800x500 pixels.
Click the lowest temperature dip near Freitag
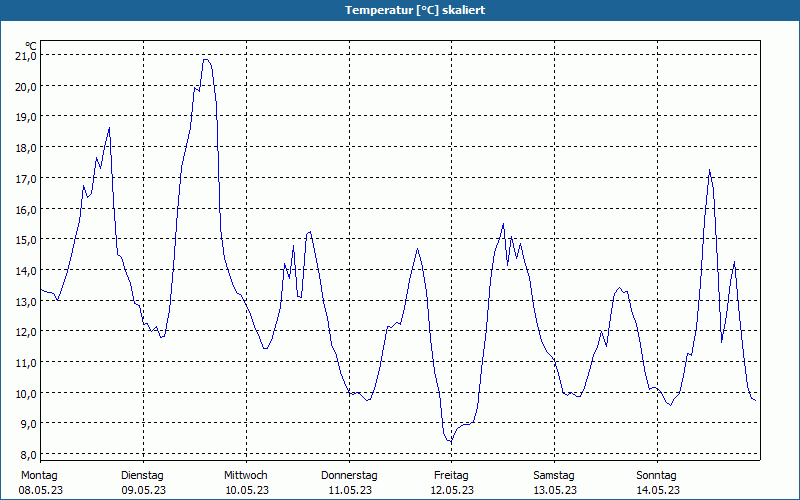coord(450,441)
